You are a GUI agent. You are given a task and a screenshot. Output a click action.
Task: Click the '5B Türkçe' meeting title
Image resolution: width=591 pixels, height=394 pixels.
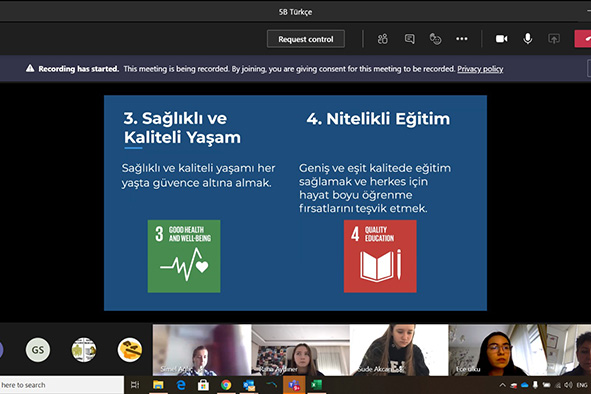(x=296, y=12)
